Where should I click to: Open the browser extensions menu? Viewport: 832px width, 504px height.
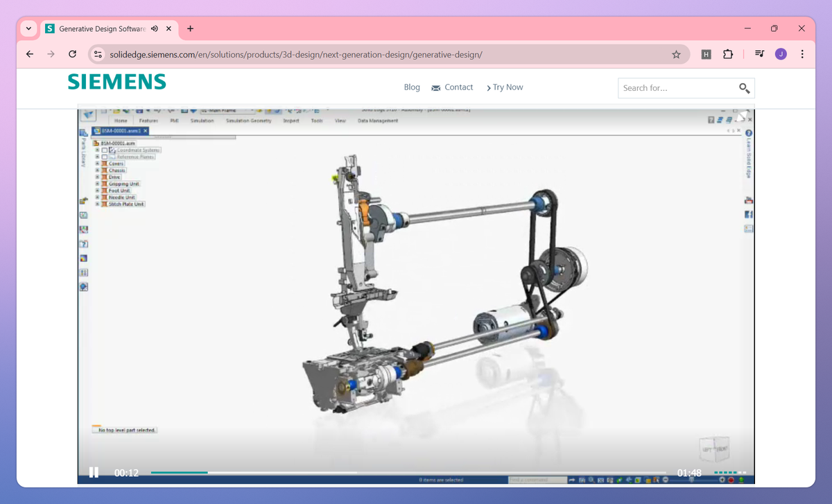click(728, 54)
